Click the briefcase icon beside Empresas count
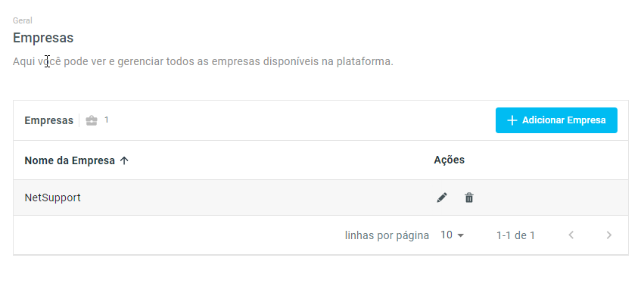 (92, 121)
